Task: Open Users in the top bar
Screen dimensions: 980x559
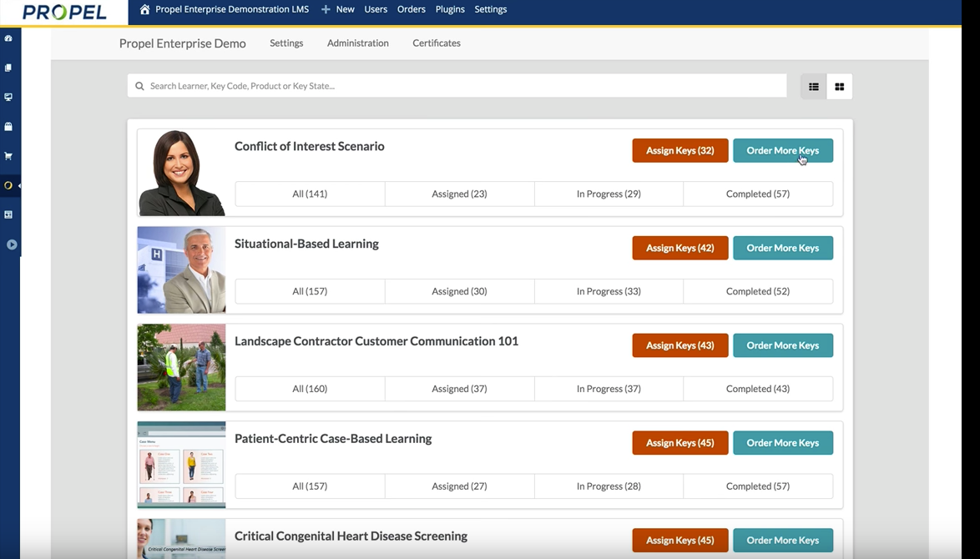Action: [376, 9]
